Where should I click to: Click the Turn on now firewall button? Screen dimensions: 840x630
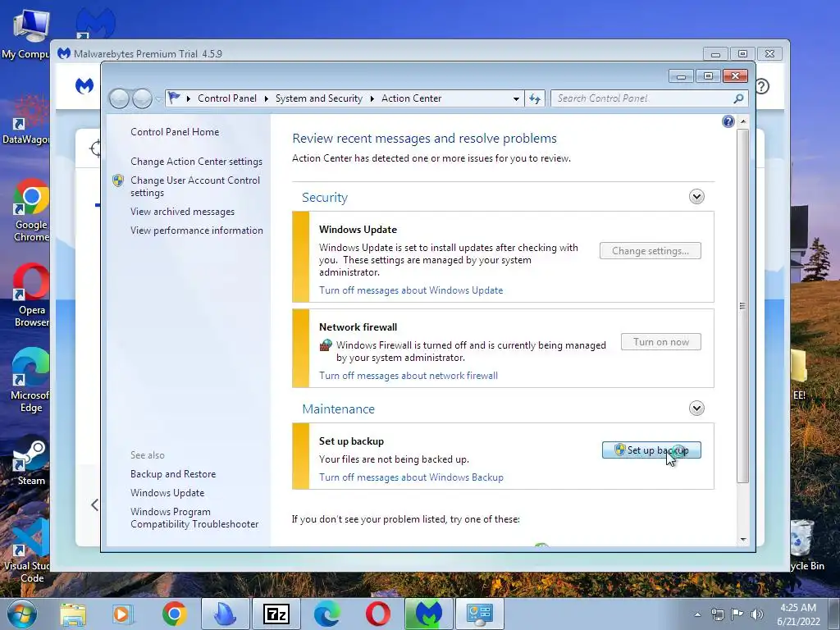coord(661,342)
